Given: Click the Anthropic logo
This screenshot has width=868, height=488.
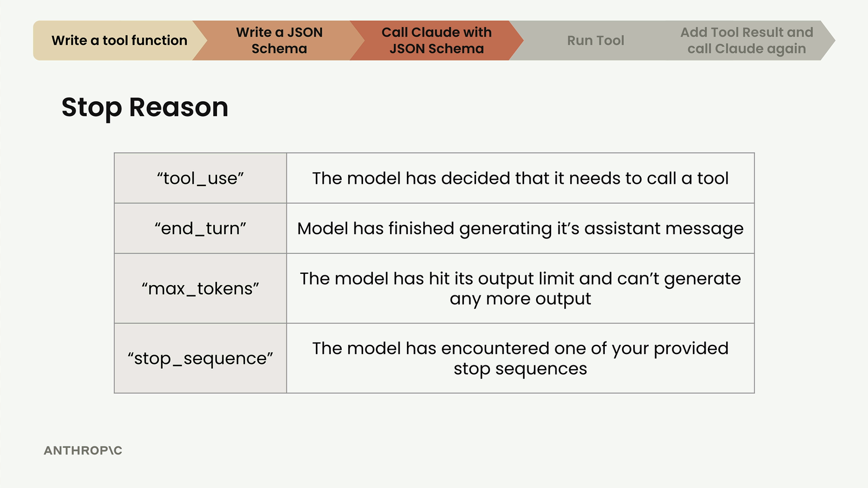Looking at the screenshot, I should coord(83,450).
